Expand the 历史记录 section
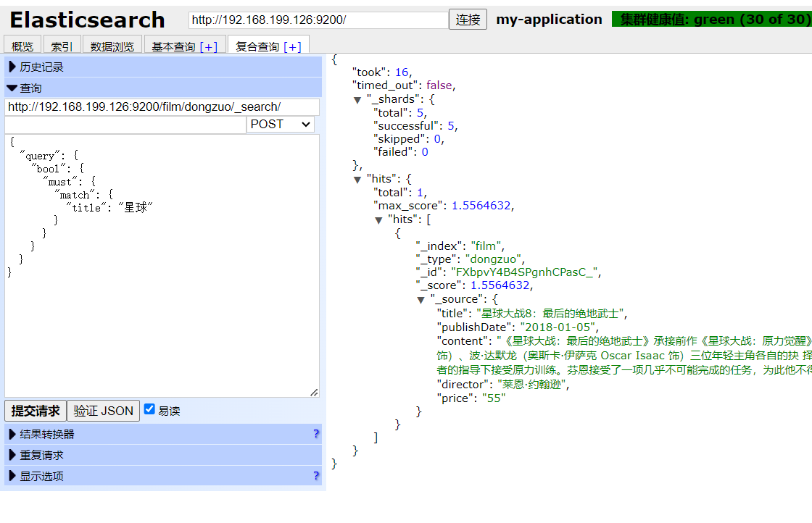This screenshot has width=812, height=523. [163, 67]
